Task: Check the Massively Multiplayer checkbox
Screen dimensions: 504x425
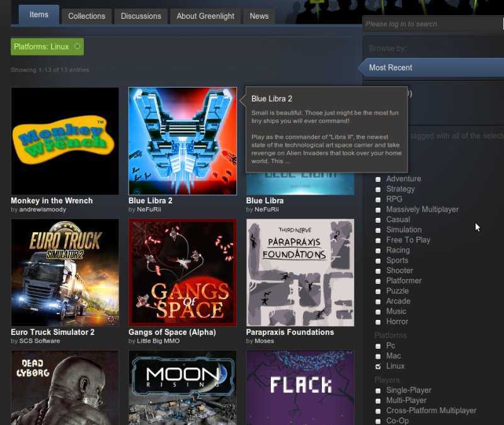Action: pyautogui.click(x=378, y=210)
